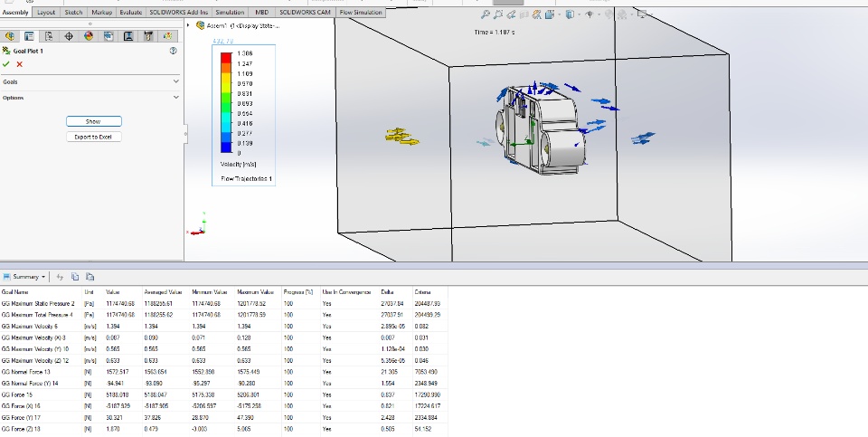The width and height of the screenshot is (868, 437).
Task: Click the Display Style icon
Action: click(x=570, y=15)
